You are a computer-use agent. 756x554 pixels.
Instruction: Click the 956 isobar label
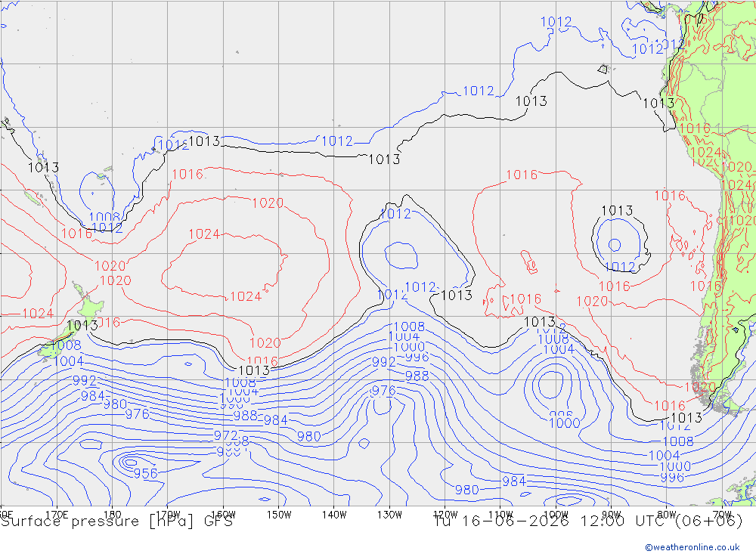pyautogui.click(x=146, y=473)
